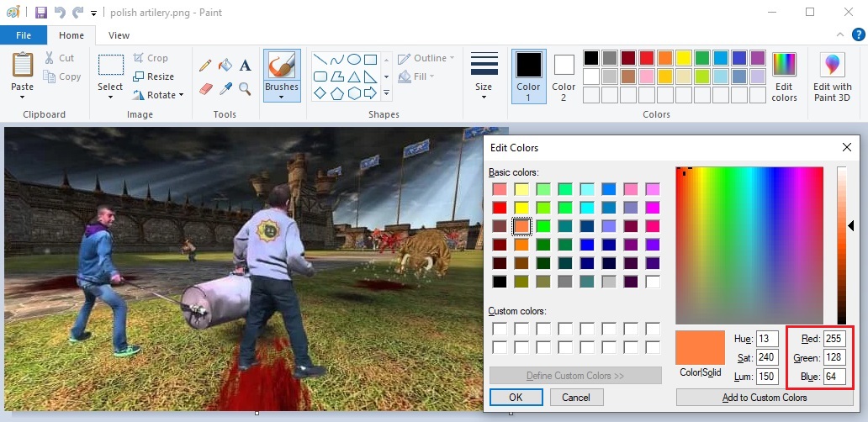Pick yellow swatch in ribbon palette

[684, 57]
